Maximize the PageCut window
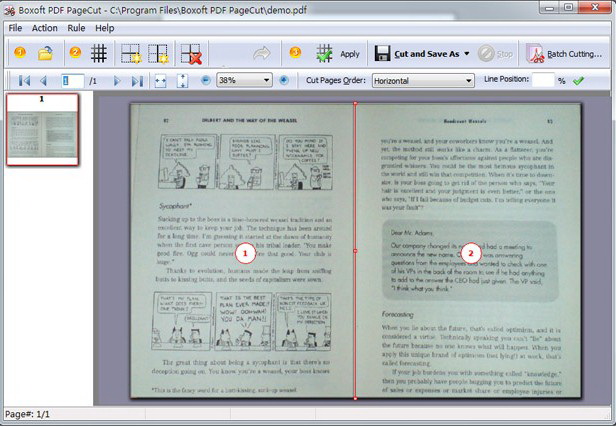This screenshot has height=427, width=616. click(568, 7)
